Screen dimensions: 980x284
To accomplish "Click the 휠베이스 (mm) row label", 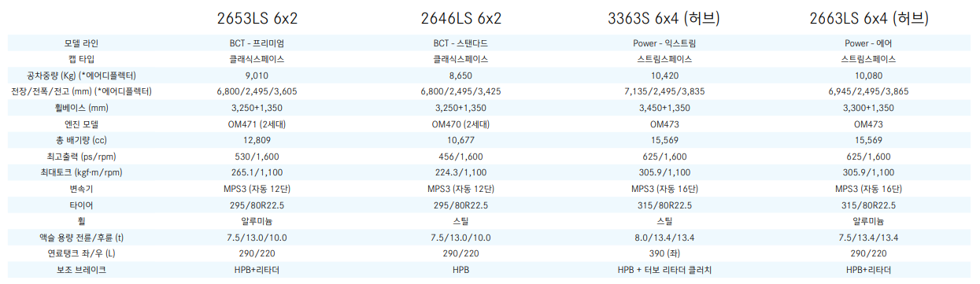I will click(82, 108).
